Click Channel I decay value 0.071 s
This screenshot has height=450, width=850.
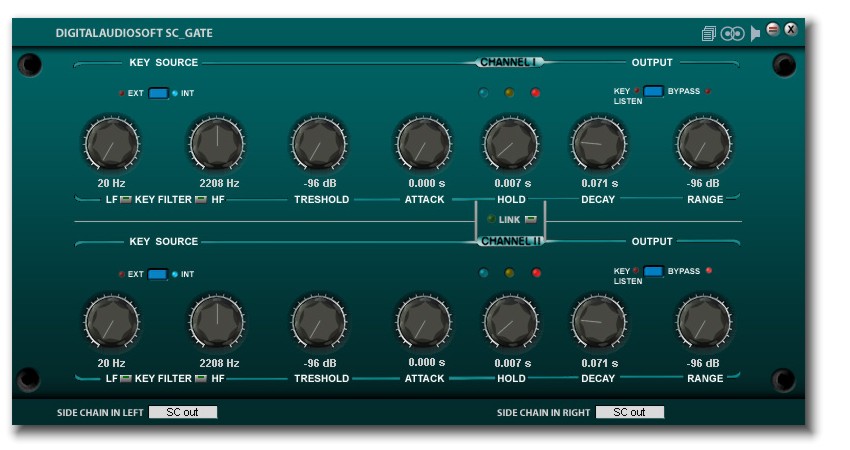tap(600, 183)
